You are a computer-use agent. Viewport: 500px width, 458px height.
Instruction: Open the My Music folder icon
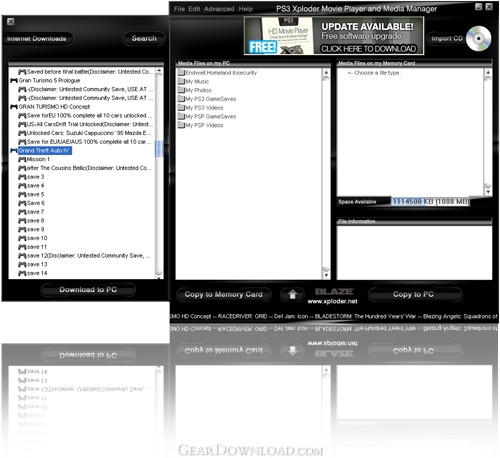[x=181, y=81]
